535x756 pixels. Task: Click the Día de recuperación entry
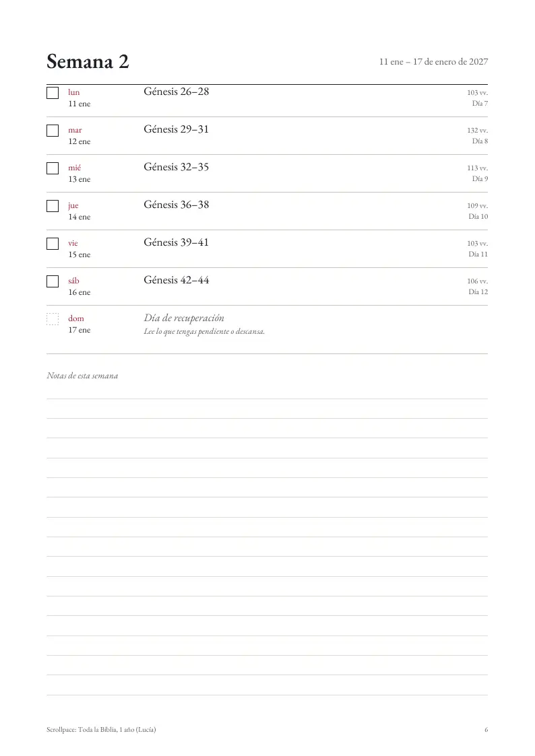click(184, 318)
